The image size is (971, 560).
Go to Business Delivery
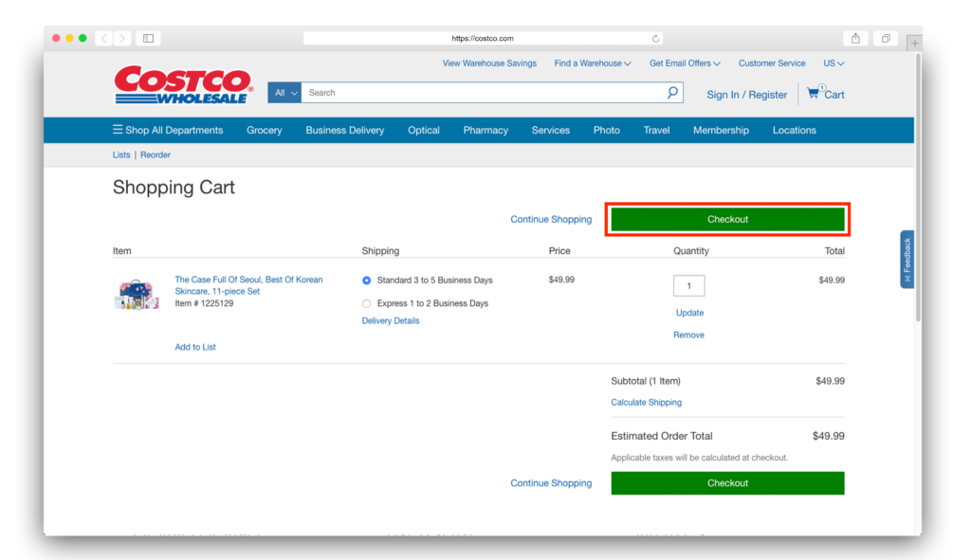345,130
